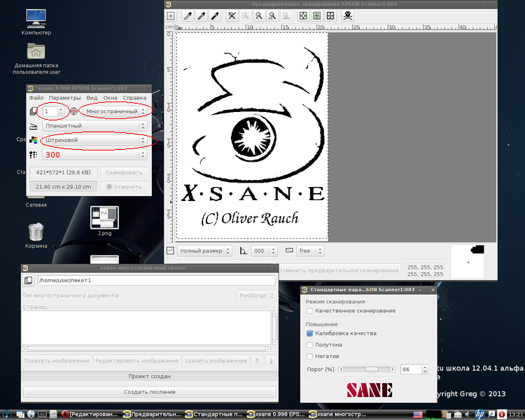Screen dimensions: 525x420
Task: Click the HP icon in system tray
Action: [x=479, y=414]
